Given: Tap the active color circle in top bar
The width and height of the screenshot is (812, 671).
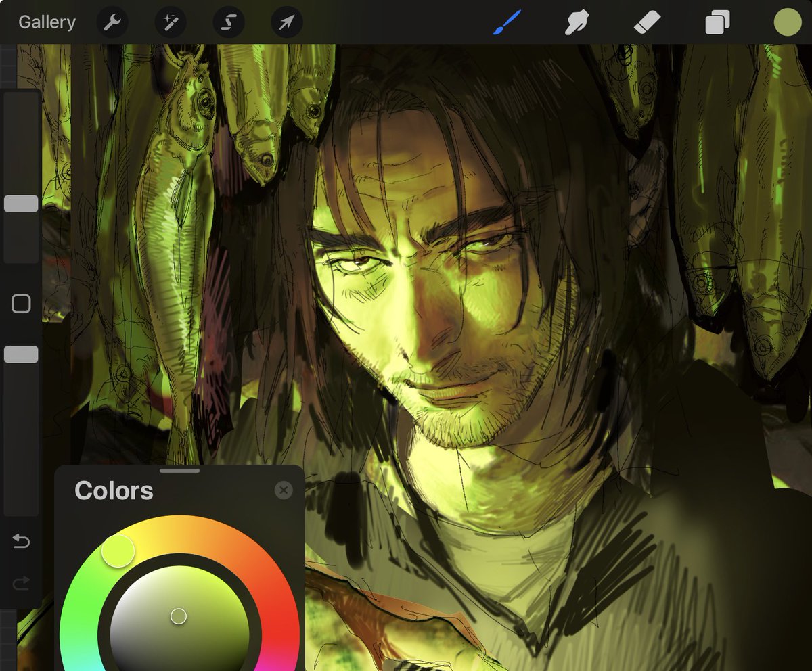Looking at the screenshot, I should coord(788,22).
